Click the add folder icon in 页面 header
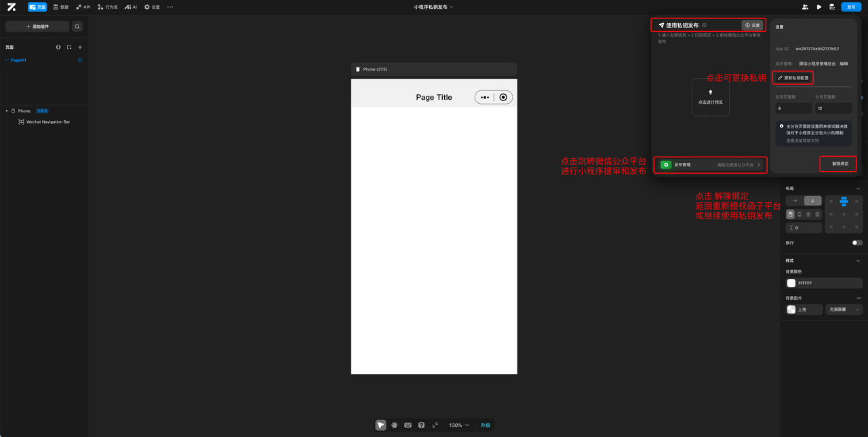This screenshot has width=868, height=437. pyautogui.click(x=69, y=47)
